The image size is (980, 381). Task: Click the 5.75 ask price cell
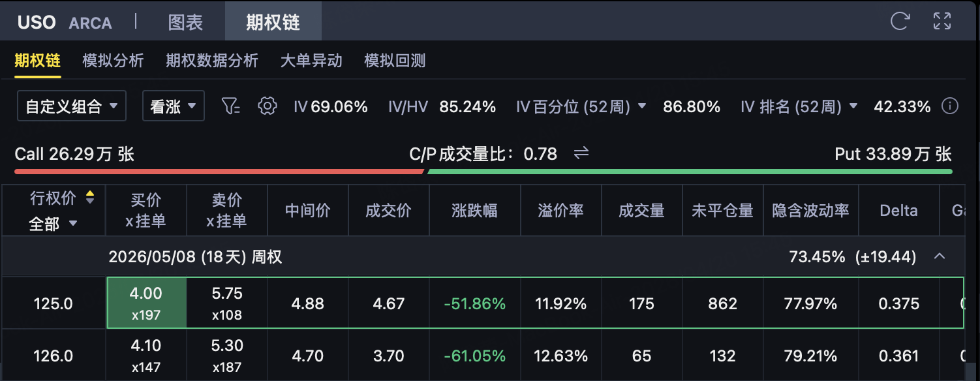(227, 303)
